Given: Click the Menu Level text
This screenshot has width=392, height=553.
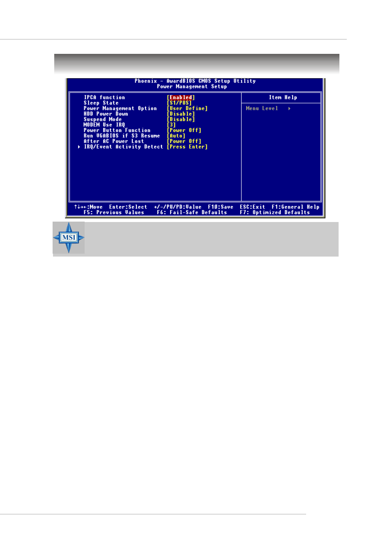Looking at the screenshot, I should (262, 109).
